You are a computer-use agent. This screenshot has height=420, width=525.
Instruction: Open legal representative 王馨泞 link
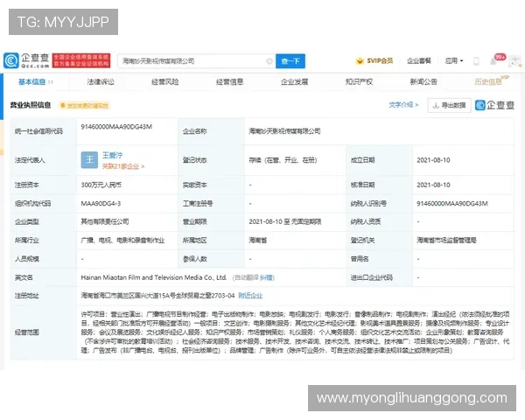pyautogui.click(x=113, y=156)
